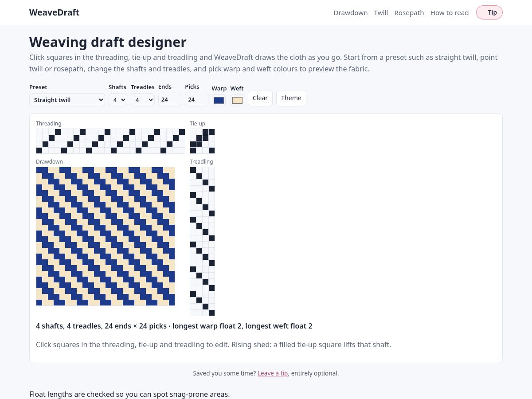Open the Treadles count dropdown

point(143,100)
